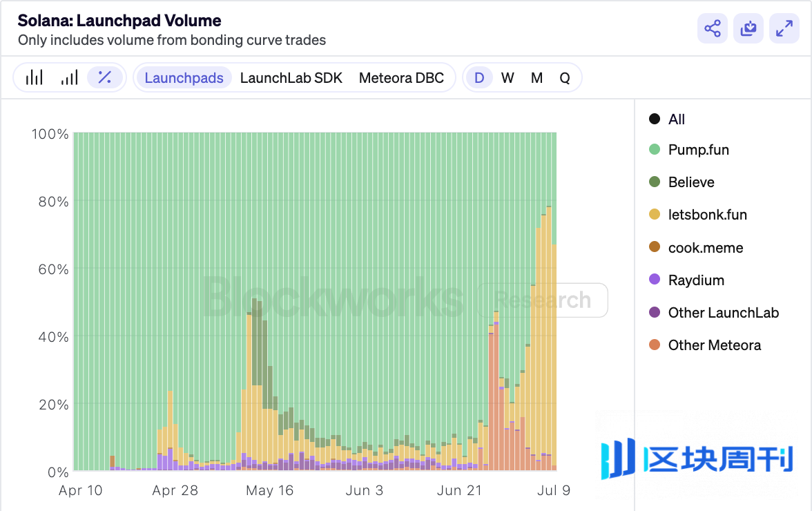Click the May 16 x-axis label

270,490
